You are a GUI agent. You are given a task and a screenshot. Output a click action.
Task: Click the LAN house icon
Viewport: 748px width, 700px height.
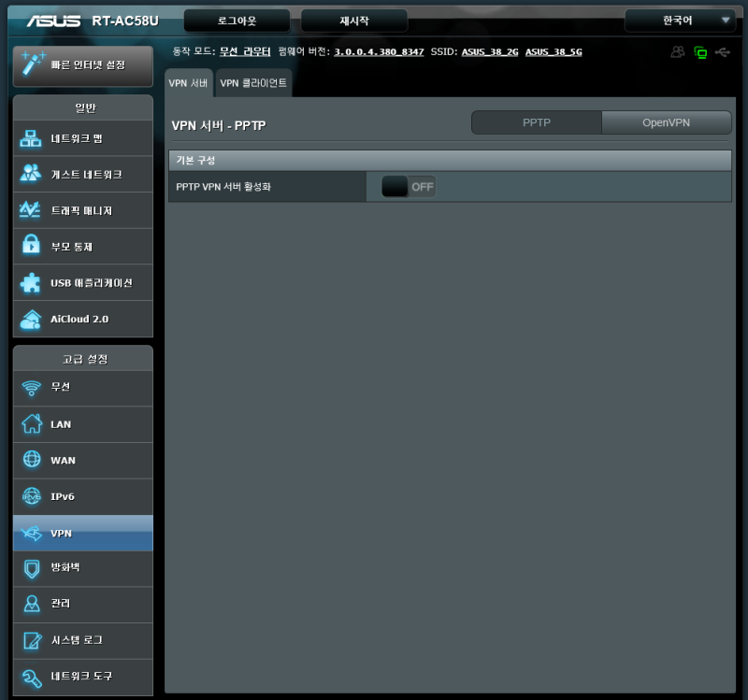pyautogui.click(x=32, y=423)
